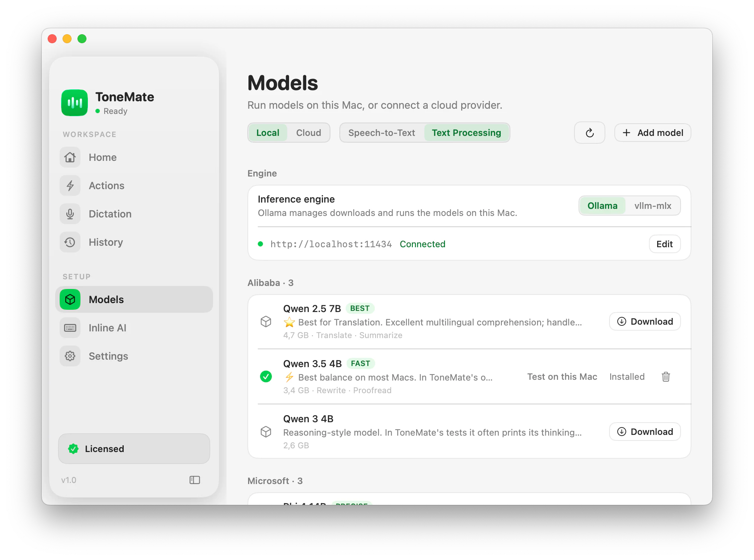Show Text Processing models
The image size is (754, 560).
(466, 133)
